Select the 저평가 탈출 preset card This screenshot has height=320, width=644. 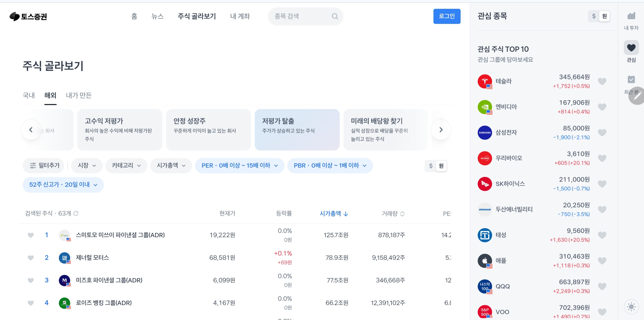297,130
